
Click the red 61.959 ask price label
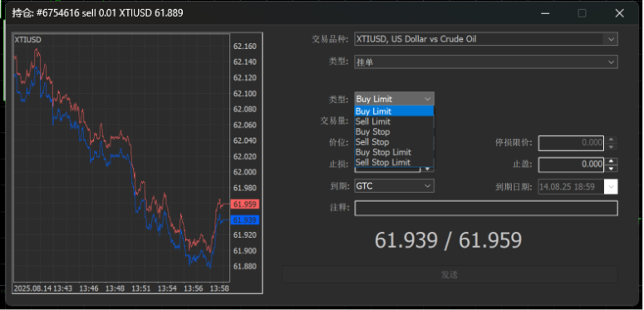tap(244, 204)
